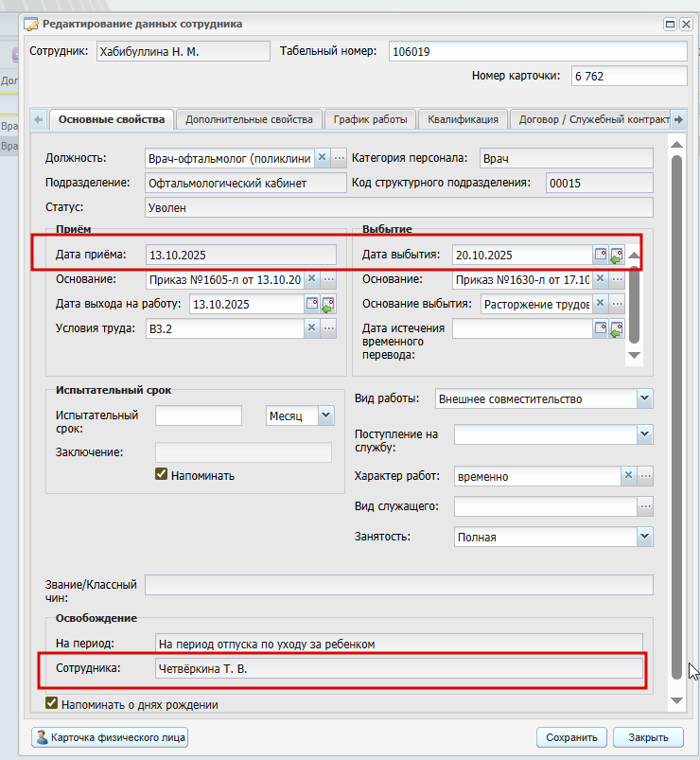Screen dimensions: 700x760
Task: Click the Статус field showing Уволен
Action: tap(398, 207)
